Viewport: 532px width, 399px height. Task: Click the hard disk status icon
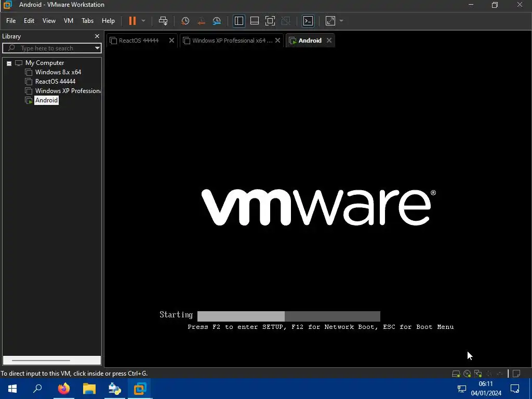(456, 374)
